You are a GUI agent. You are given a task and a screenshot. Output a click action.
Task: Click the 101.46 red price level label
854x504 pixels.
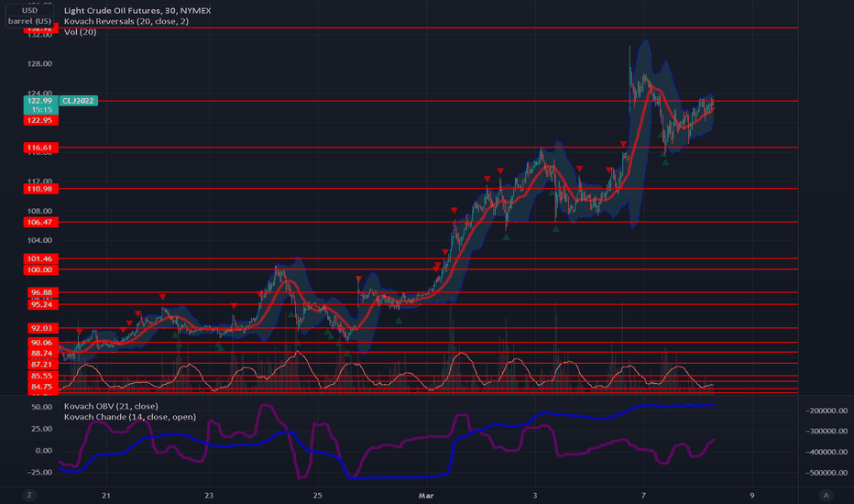40,258
